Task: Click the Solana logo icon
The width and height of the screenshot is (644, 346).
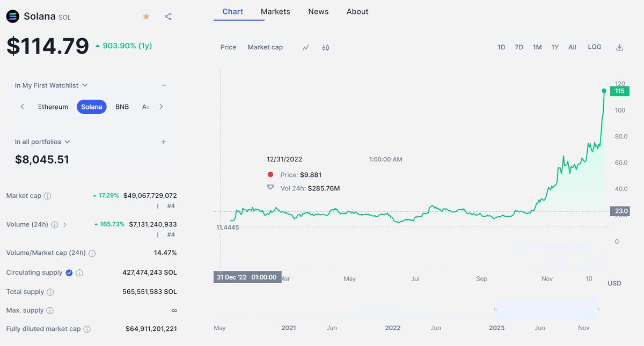Action: point(12,17)
